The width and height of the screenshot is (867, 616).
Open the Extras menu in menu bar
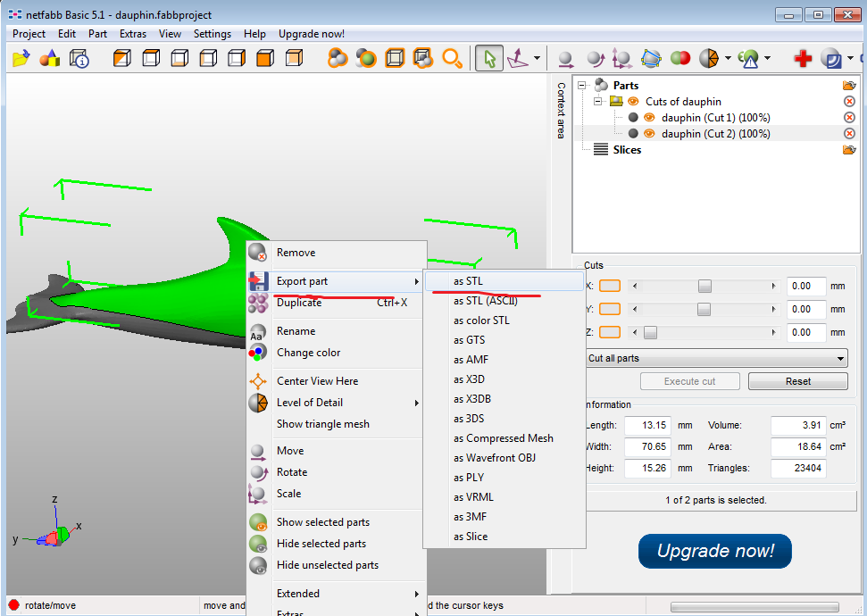tap(133, 34)
